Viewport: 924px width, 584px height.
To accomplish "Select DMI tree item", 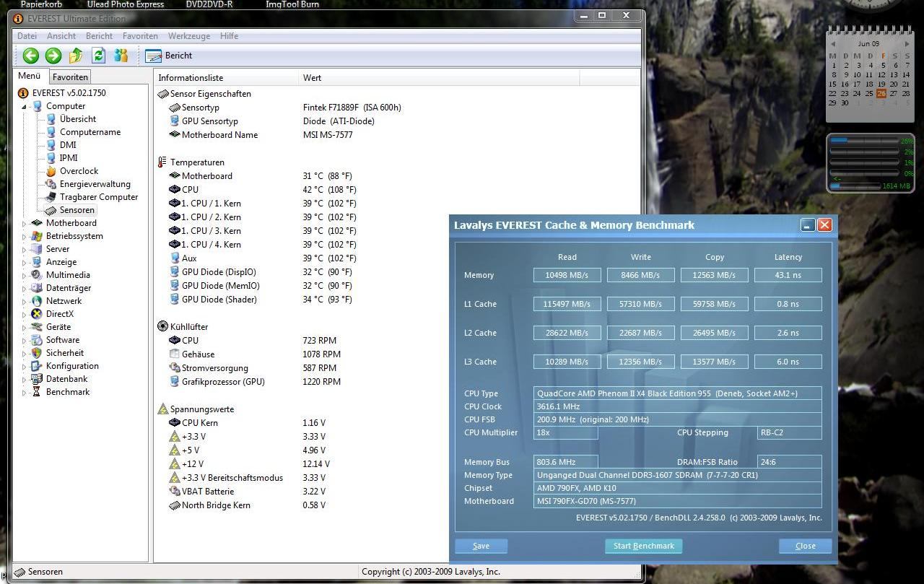I will click(x=68, y=145).
